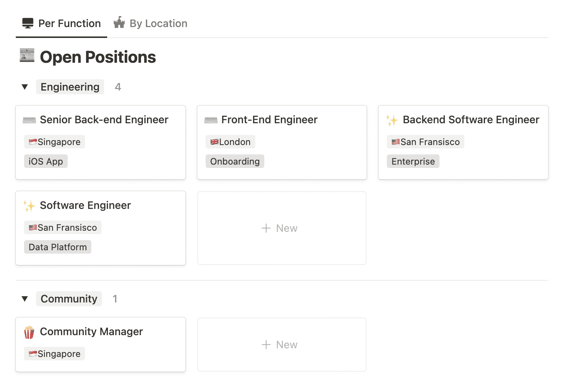Click sparkles icon on Backend Software Engineer
The width and height of the screenshot is (588, 378).
[x=392, y=120]
